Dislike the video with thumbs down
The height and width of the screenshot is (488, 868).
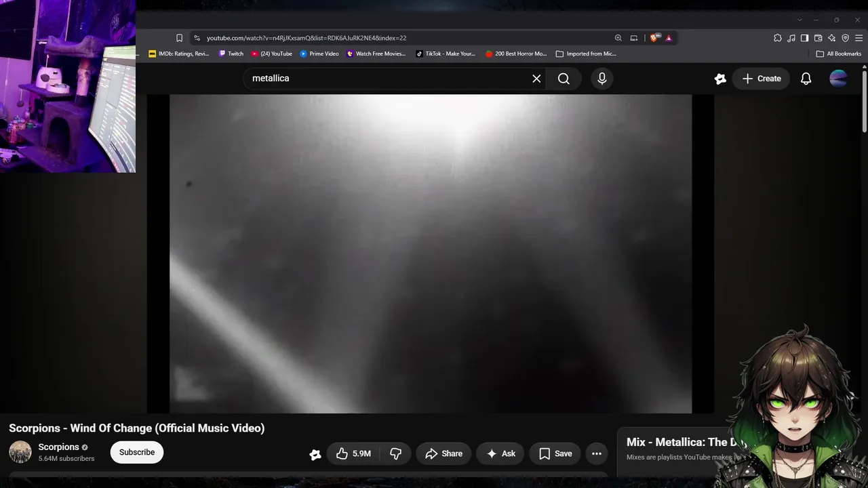396,453
